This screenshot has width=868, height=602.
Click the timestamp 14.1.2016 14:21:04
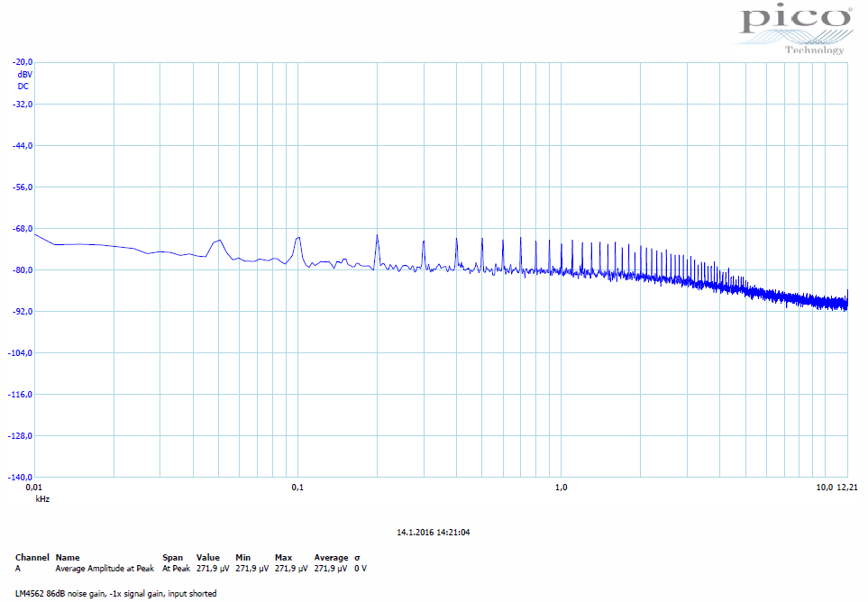(434, 533)
